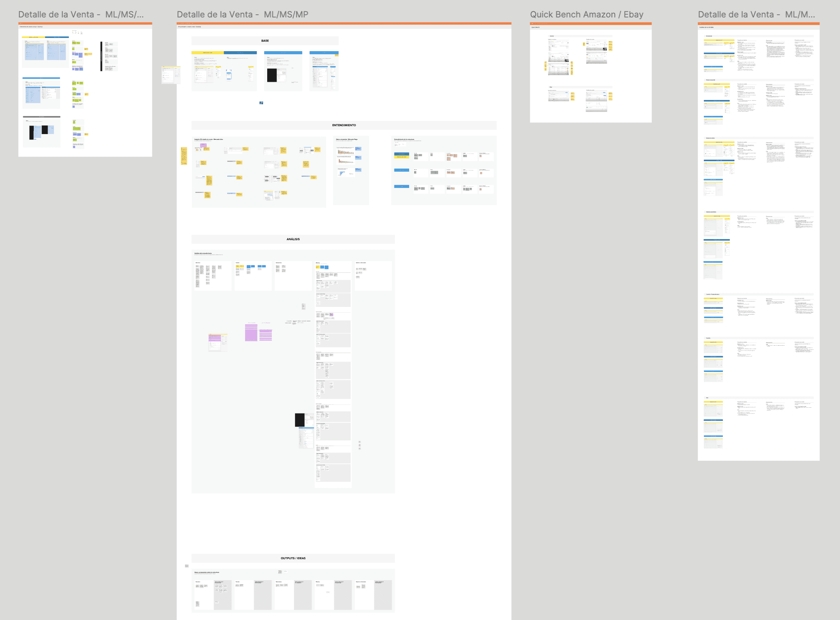Click the Quick Bench frame's orange header bar
The height and width of the screenshot is (620, 840).
[591, 24]
